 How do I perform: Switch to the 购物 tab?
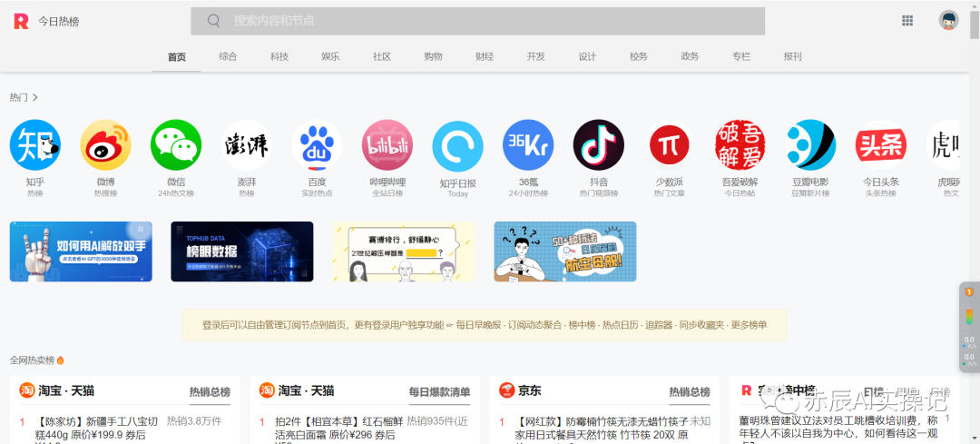click(433, 56)
